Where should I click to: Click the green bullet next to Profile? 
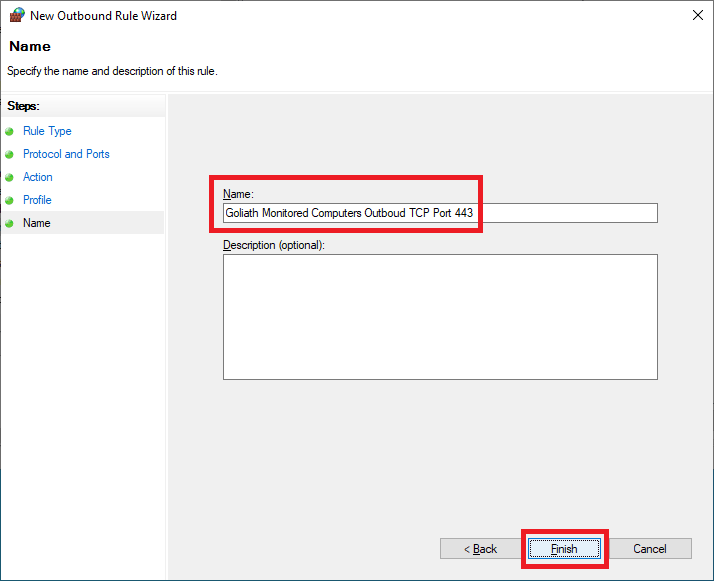point(10,200)
